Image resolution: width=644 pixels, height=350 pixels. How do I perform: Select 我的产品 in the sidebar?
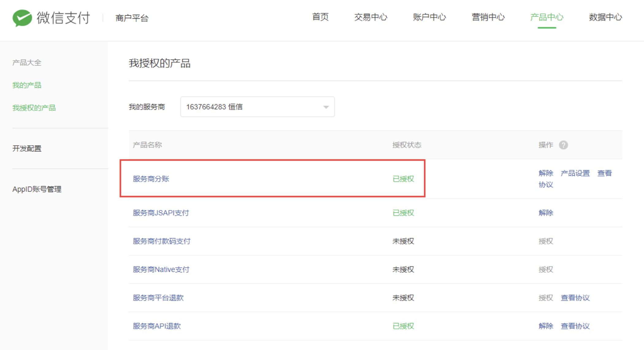click(x=27, y=85)
